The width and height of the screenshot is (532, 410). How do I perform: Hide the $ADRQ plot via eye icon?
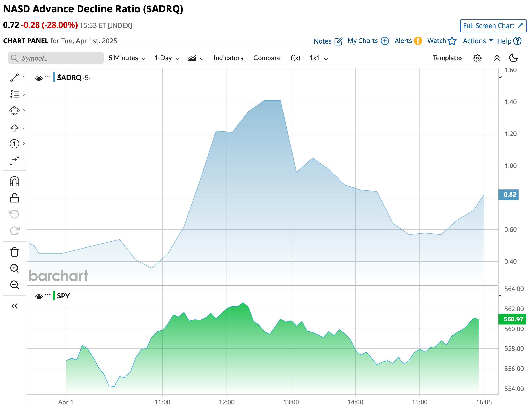tap(39, 78)
